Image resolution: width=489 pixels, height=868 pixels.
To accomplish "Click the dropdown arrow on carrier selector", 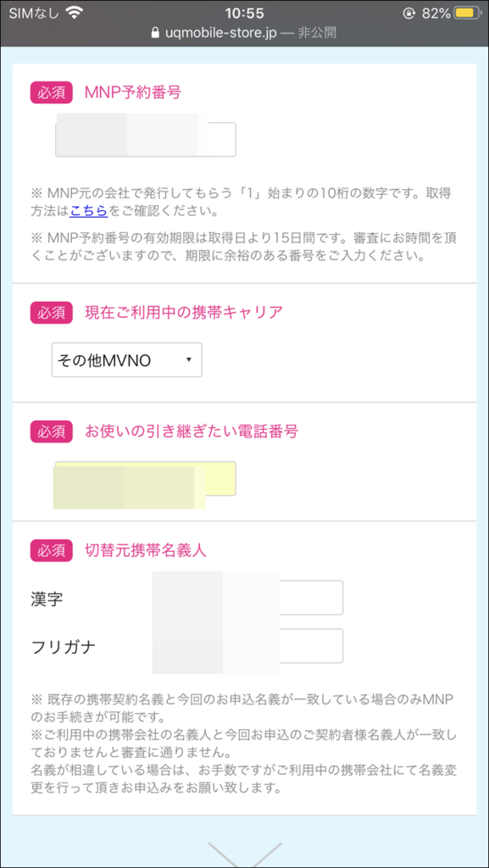I will (x=189, y=359).
